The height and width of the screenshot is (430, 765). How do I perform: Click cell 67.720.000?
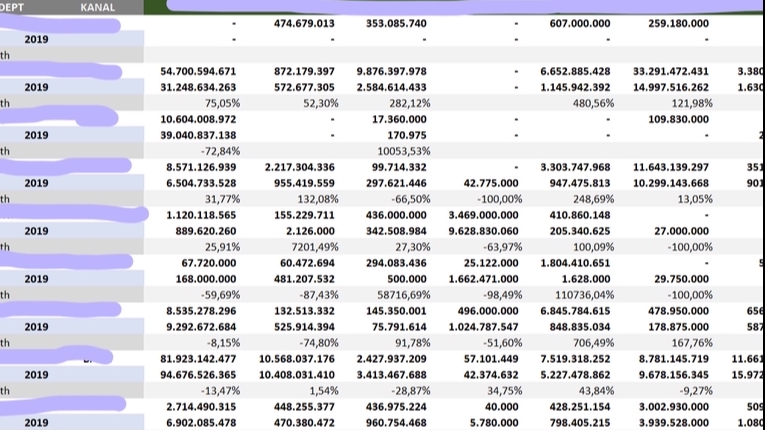pos(209,263)
